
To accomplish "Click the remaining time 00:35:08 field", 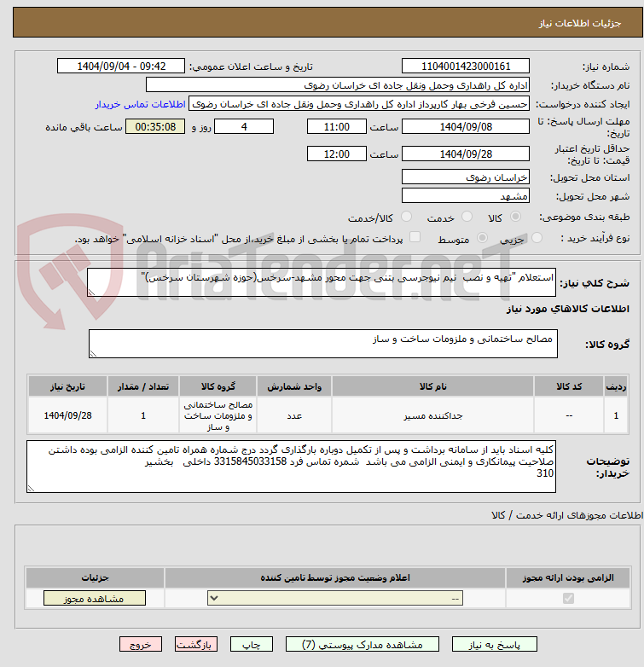I will pyautogui.click(x=155, y=127).
